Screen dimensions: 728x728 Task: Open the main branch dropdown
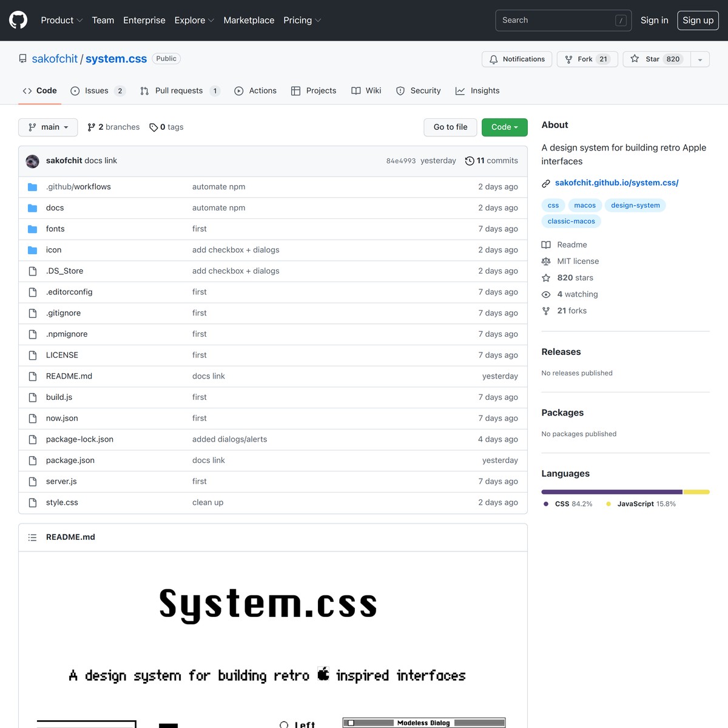[48, 127]
